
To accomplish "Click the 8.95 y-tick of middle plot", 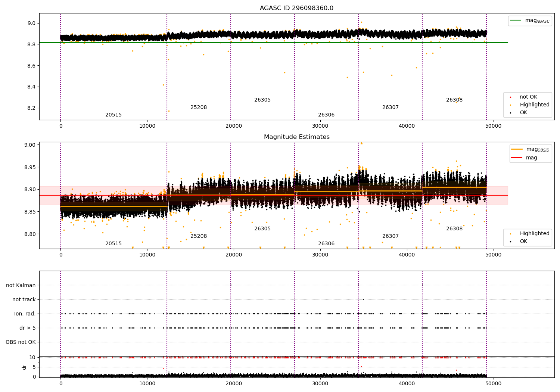I will point(30,167).
